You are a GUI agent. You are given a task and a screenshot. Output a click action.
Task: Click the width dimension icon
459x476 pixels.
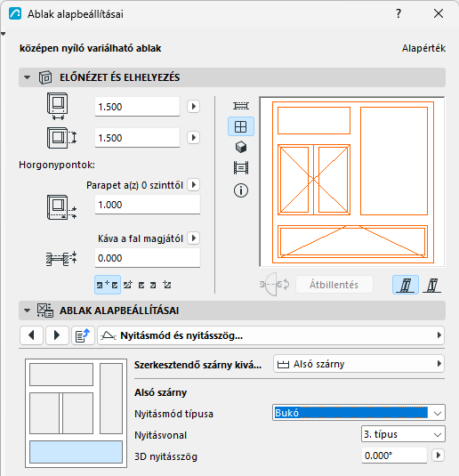(57, 106)
